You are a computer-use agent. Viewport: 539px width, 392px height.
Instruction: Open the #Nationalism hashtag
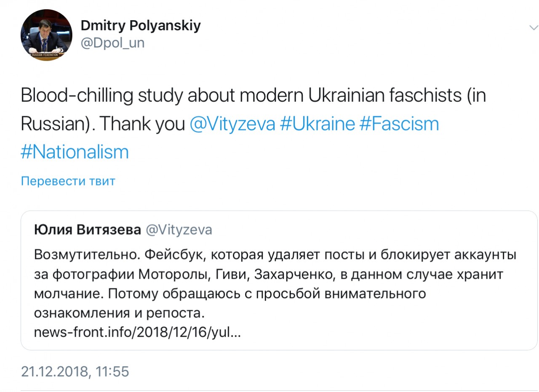click(x=75, y=152)
